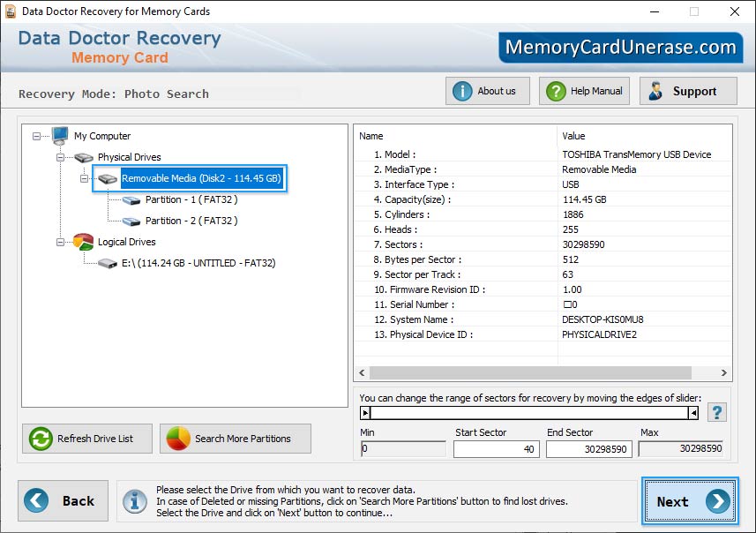Minimize the Data Doctor Recovery window

coord(655,11)
